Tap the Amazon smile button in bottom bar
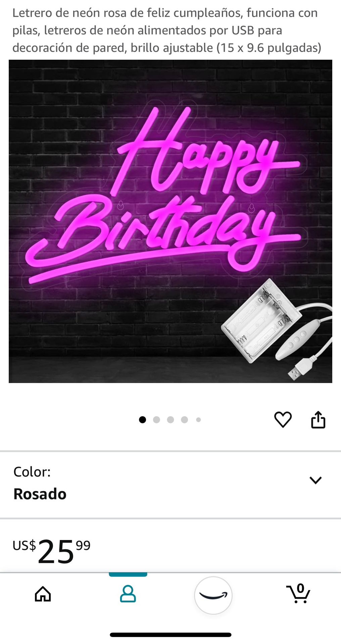Image resolution: width=341 pixels, height=644 pixels. pos(213,595)
